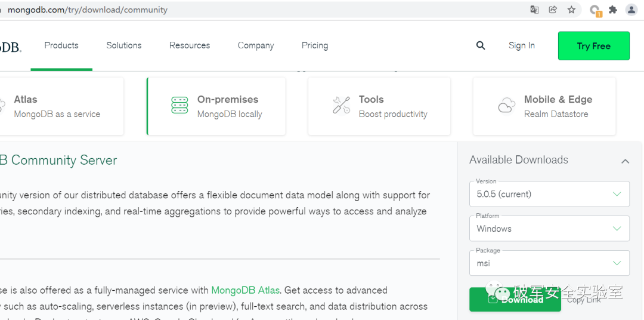
Task: Open the browser profile avatar icon
Action: click(x=631, y=10)
